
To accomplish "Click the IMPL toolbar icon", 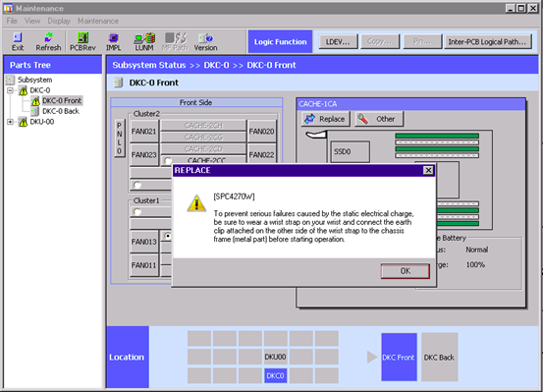I will [x=113, y=41].
